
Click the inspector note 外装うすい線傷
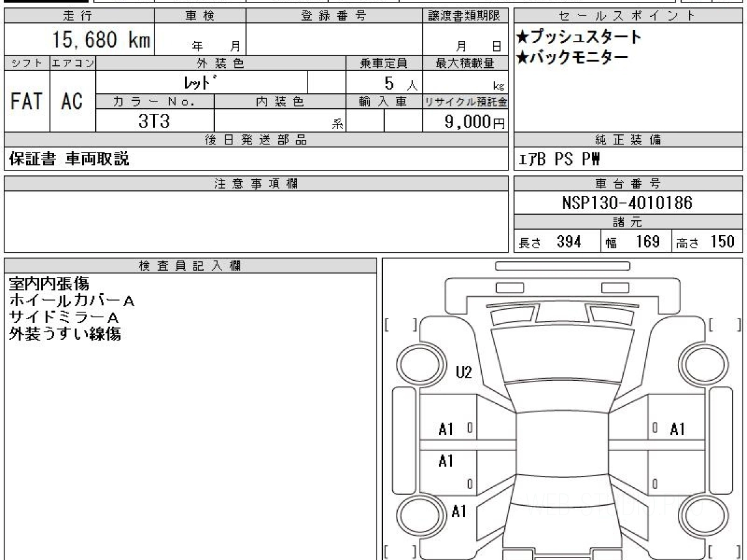(65, 334)
